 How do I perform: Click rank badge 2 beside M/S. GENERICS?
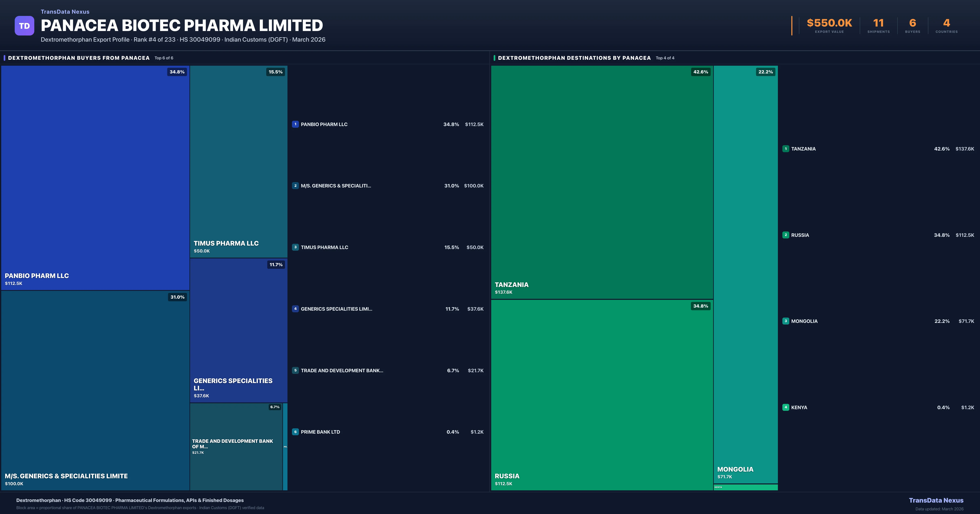[x=295, y=186]
